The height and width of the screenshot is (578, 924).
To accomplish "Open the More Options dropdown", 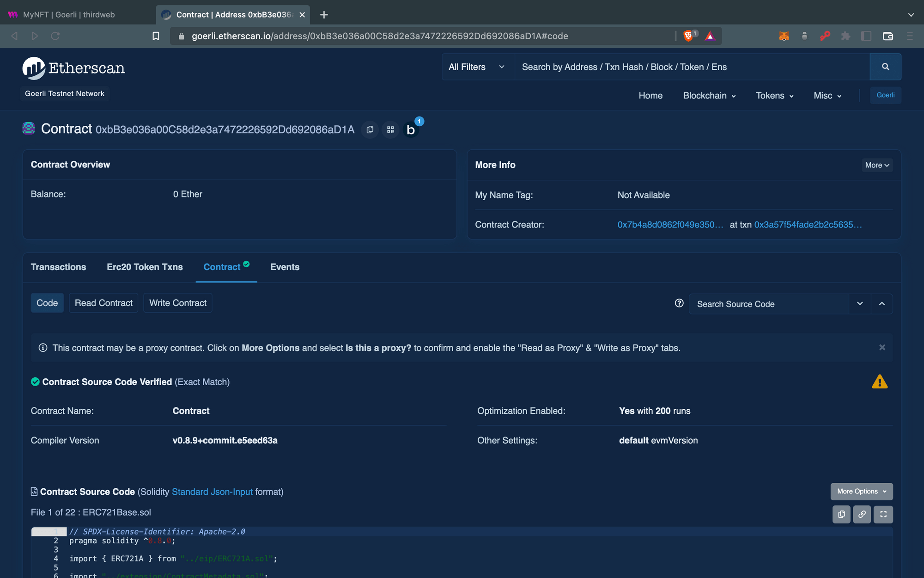I will coord(861,491).
